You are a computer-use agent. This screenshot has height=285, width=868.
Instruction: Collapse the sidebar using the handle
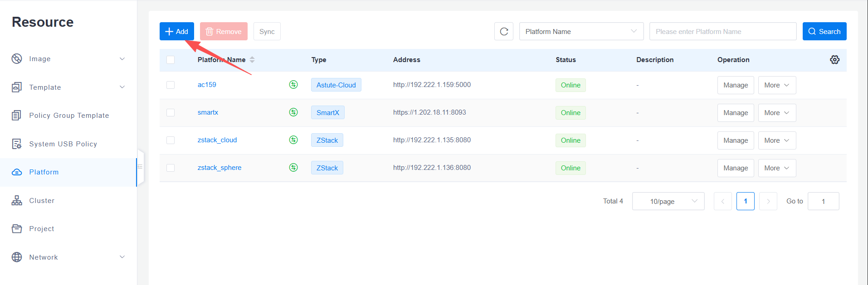tap(141, 167)
